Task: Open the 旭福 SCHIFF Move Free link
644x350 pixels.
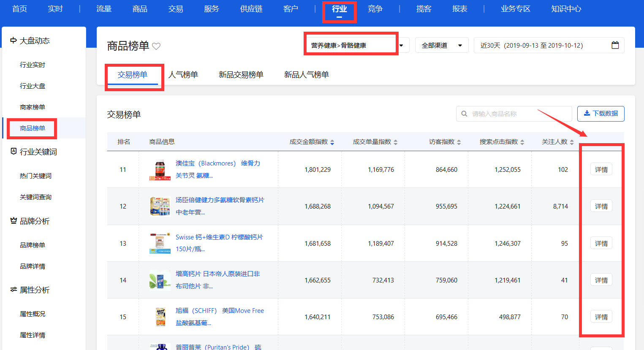Action: coord(220,317)
